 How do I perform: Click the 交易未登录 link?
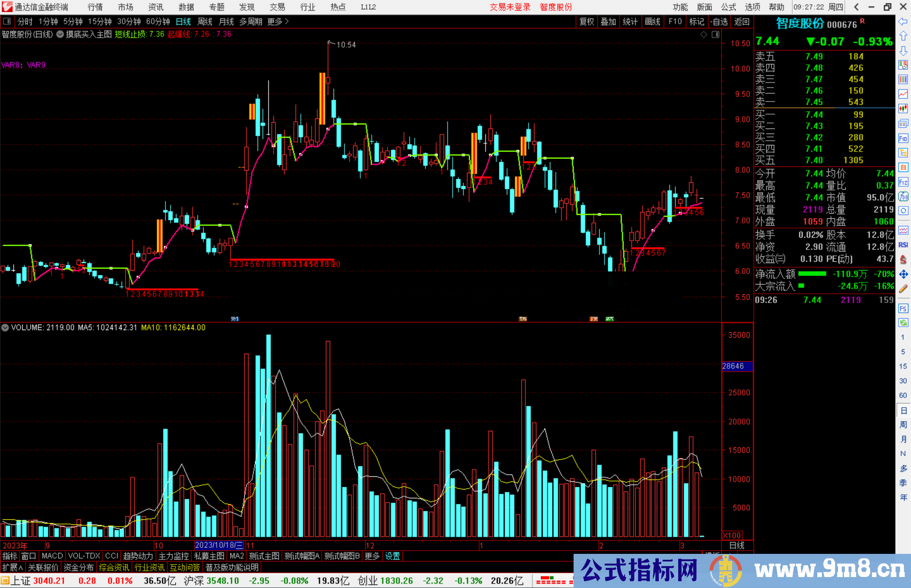(509, 7)
